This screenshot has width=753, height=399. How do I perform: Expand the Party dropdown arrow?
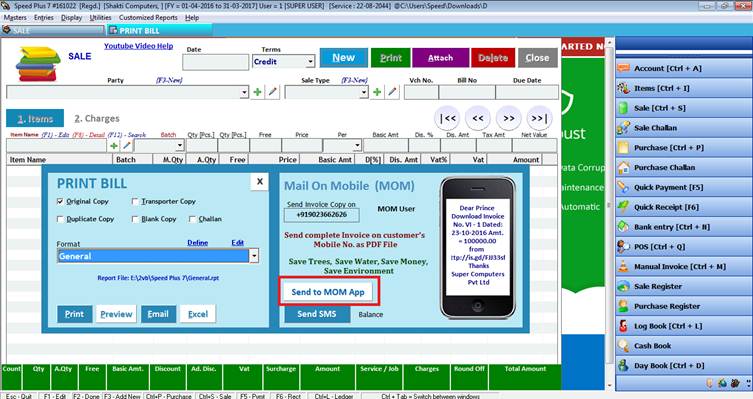[x=244, y=91]
